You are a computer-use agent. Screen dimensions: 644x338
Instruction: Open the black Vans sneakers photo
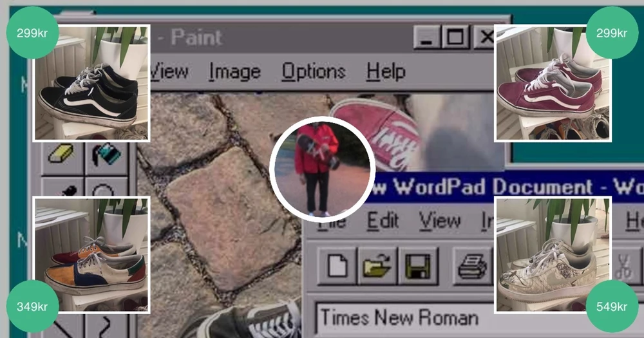[x=91, y=82]
